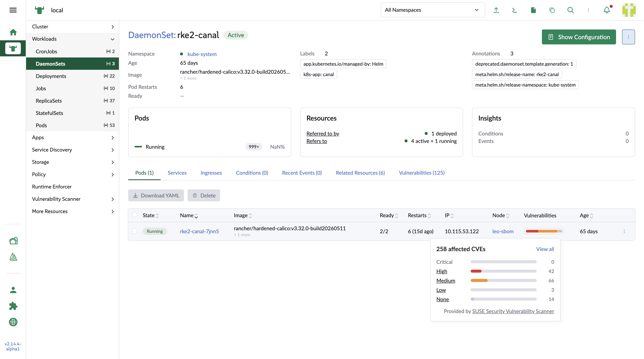The width and height of the screenshot is (644, 359).
Task: Open the Related Resources (6) tab
Action: [x=360, y=173]
